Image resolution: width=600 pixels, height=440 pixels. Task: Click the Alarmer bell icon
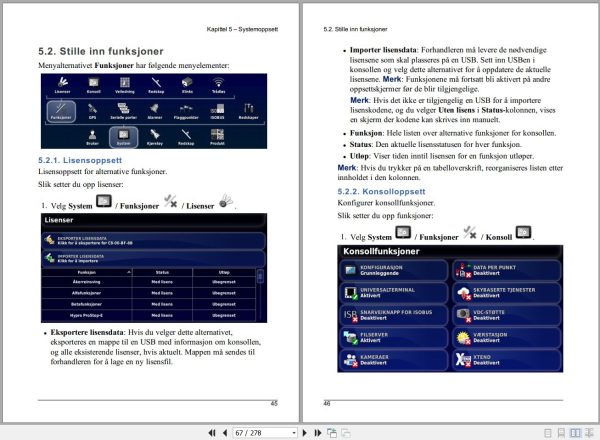155,111
